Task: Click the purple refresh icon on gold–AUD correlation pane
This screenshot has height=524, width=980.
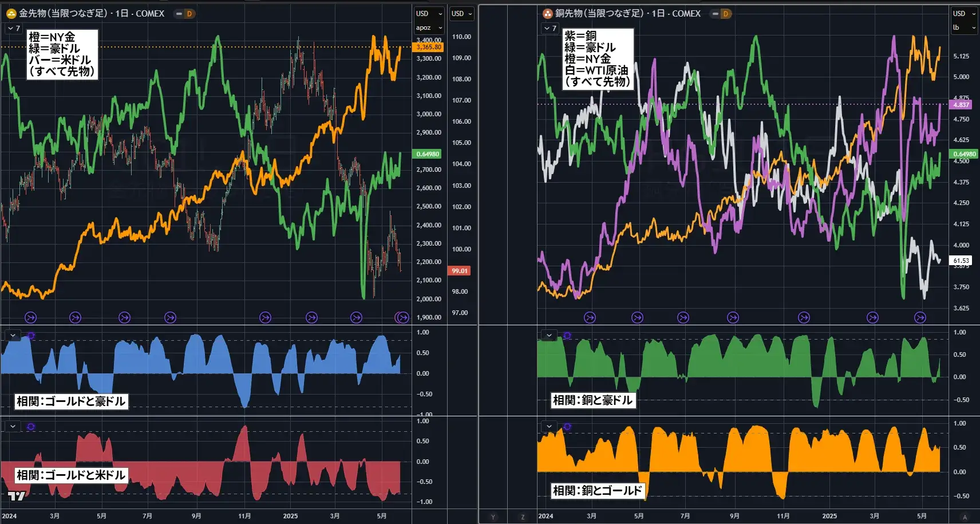Action: [x=31, y=336]
